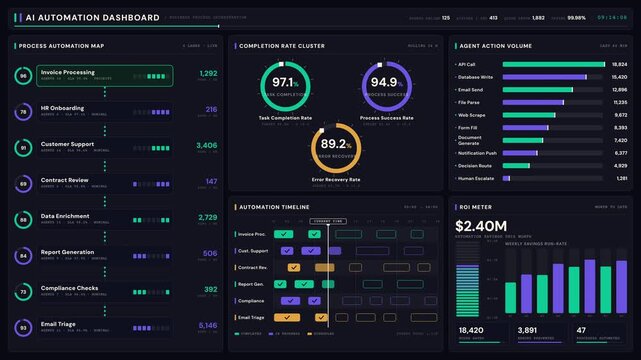Click the wider checked block in Invoice Proc. row
This screenshot has height=360, width=641.
[x=283, y=234]
